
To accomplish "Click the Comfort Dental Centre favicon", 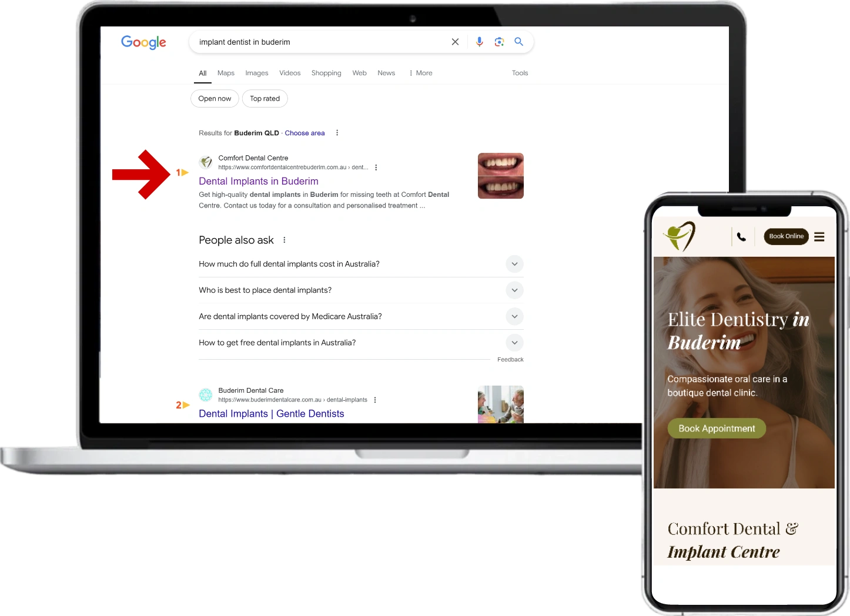I will pyautogui.click(x=206, y=162).
